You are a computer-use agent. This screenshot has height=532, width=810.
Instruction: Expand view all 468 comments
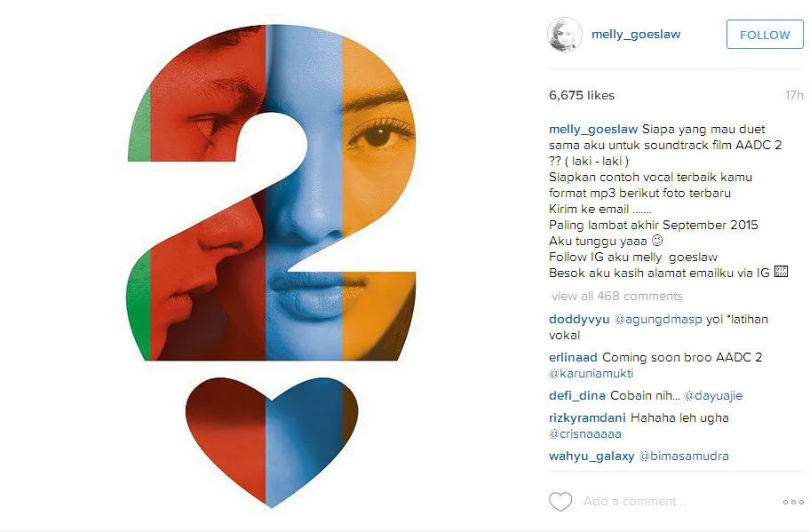pos(616,296)
